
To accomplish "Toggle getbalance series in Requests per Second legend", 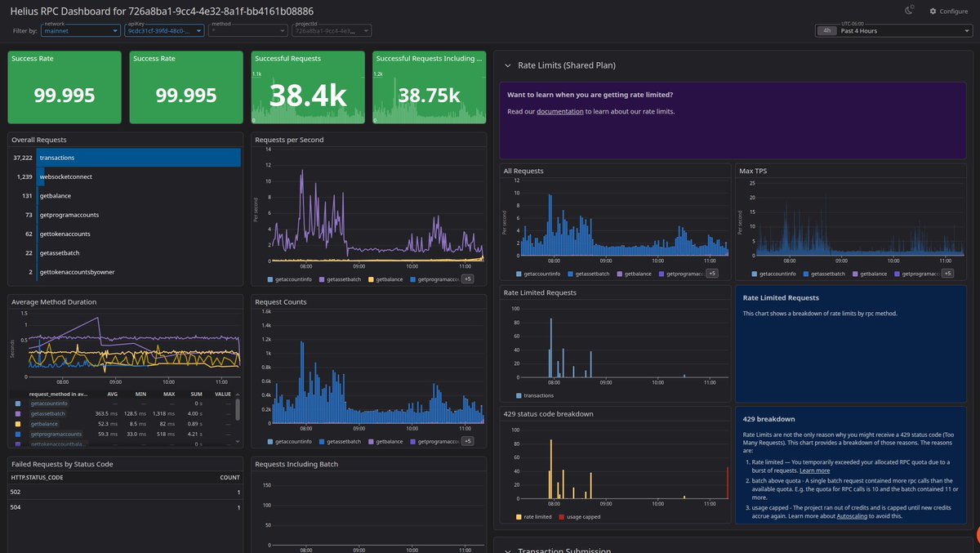I will point(387,279).
